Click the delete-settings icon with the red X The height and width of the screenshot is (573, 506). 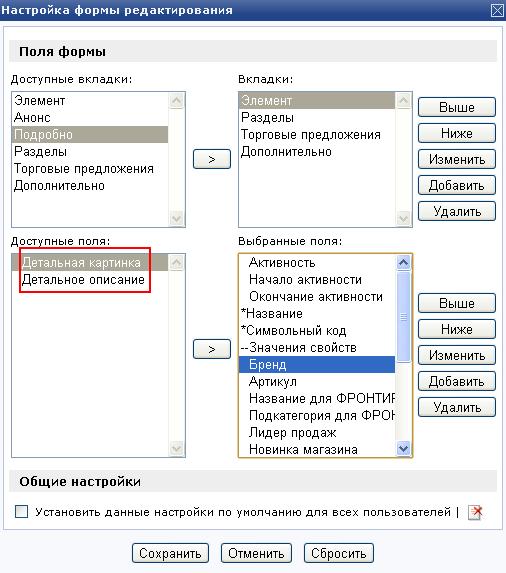475,512
